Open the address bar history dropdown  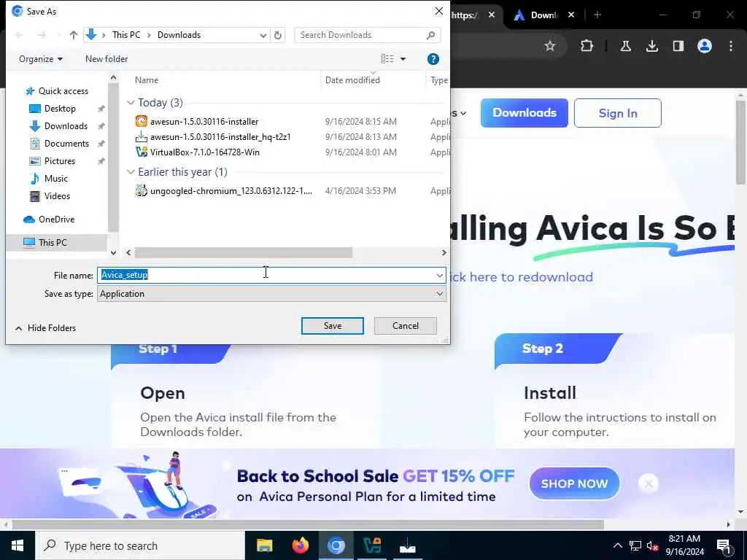tap(263, 35)
